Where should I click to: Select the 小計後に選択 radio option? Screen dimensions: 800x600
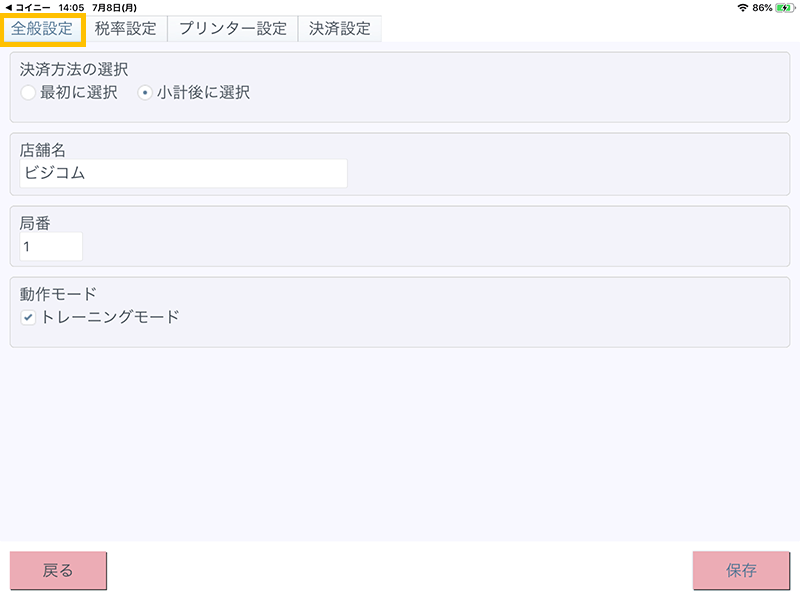click(145, 93)
